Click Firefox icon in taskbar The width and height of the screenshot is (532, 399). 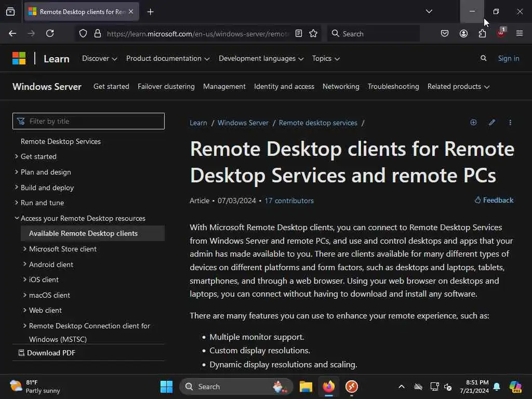(329, 387)
